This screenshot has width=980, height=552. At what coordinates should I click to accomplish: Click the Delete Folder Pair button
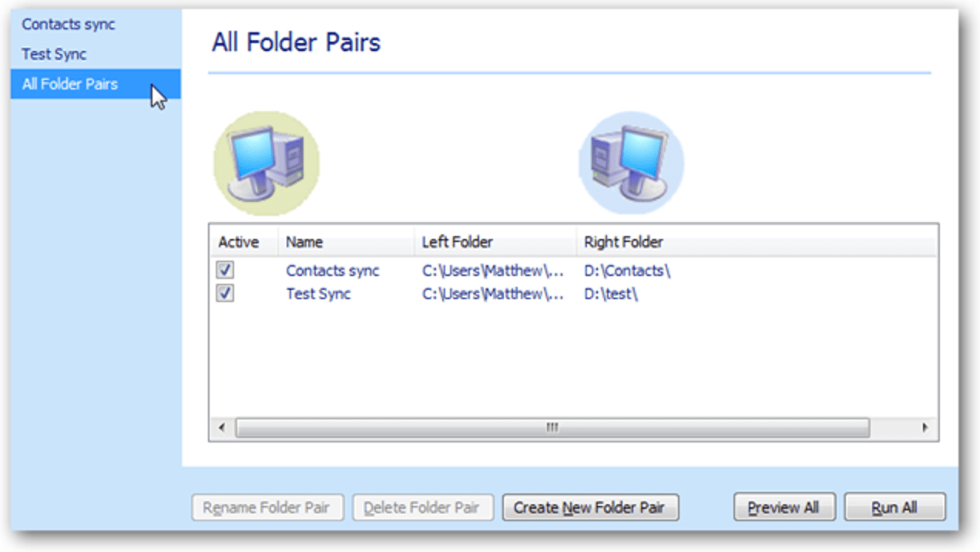pyautogui.click(x=422, y=507)
